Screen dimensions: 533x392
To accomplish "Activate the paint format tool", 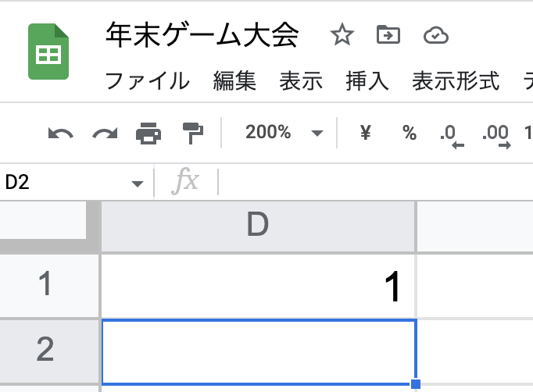I will pyautogui.click(x=193, y=134).
